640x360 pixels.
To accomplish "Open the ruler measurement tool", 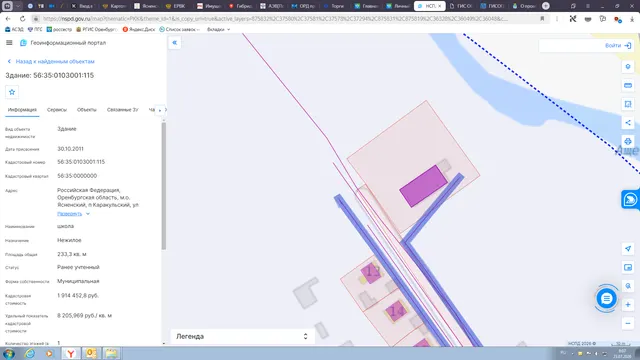I will (x=628, y=85).
